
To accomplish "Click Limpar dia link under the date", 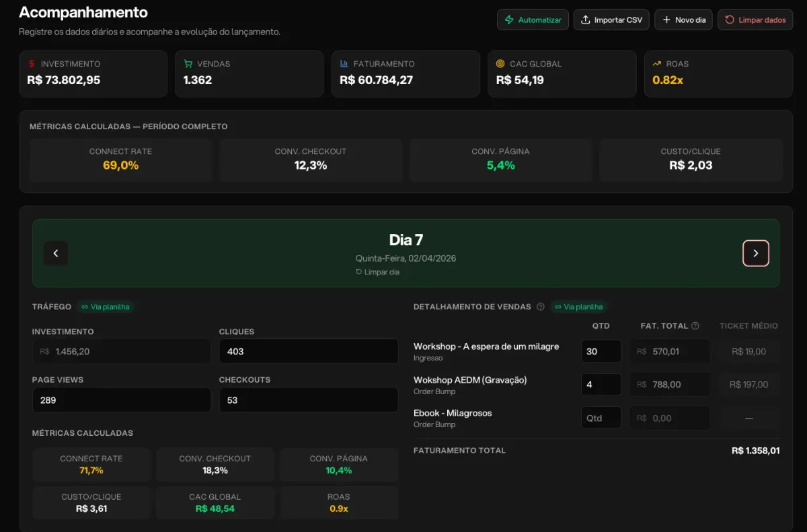I will (x=377, y=272).
